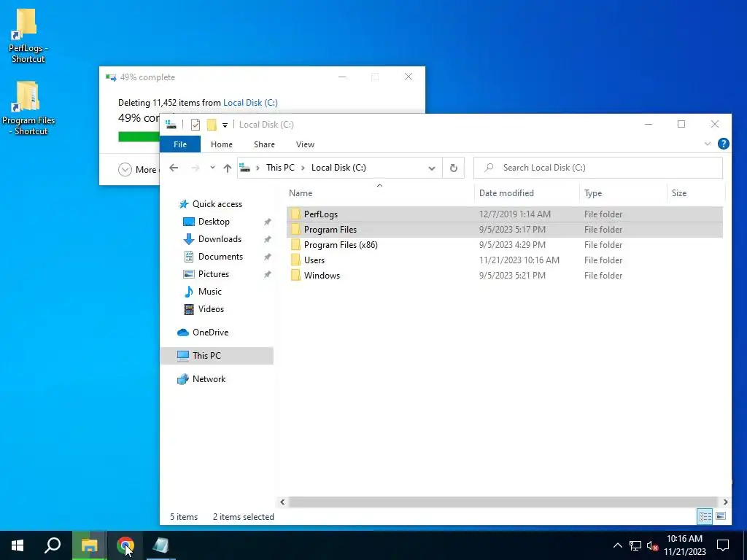
Task: Click This PC in the address breadcrumb
Action: (x=280, y=168)
